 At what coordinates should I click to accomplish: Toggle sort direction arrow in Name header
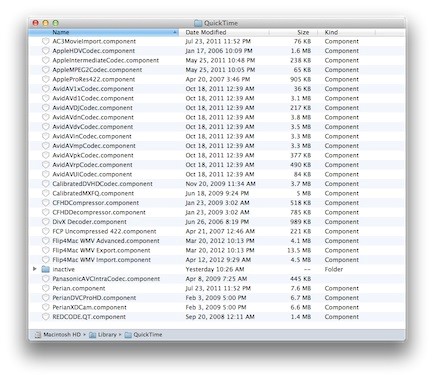(x=175, y=32)
